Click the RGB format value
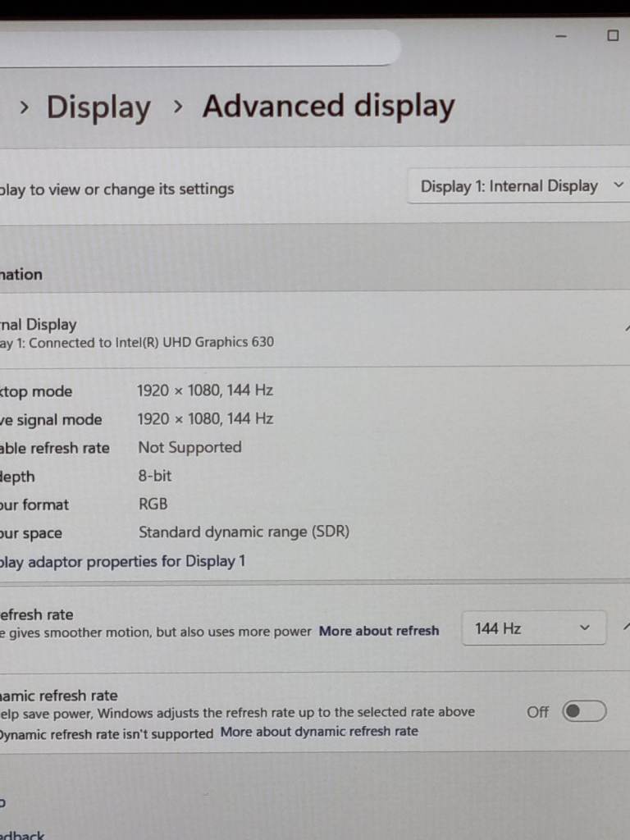 (x=153, y=504)
